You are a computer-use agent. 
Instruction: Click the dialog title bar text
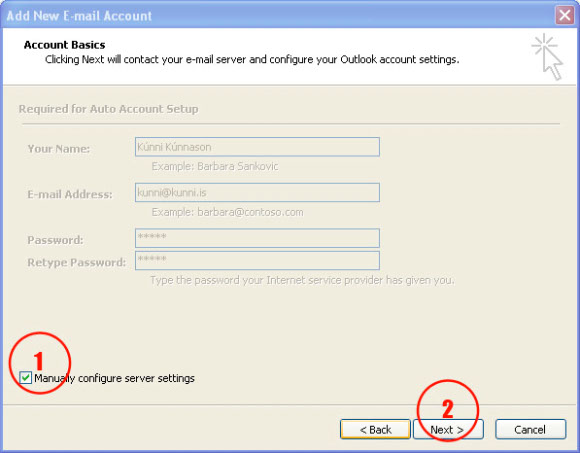(79, 16)
